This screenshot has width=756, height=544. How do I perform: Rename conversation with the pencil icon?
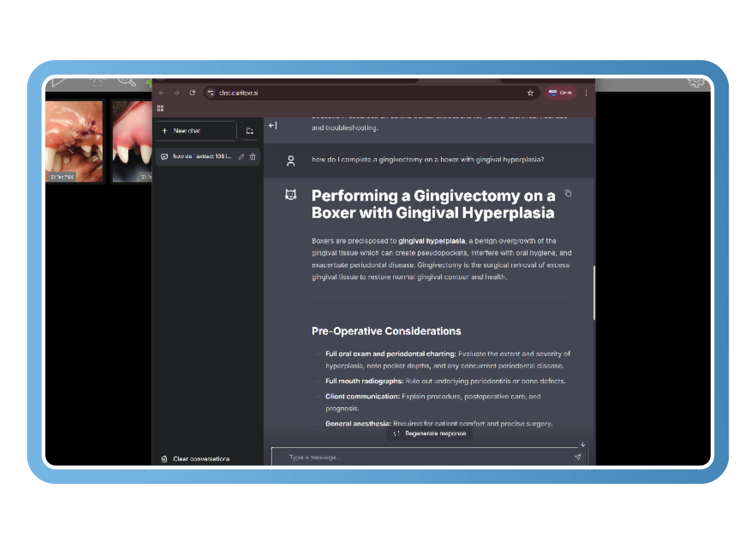coord(241,157)
